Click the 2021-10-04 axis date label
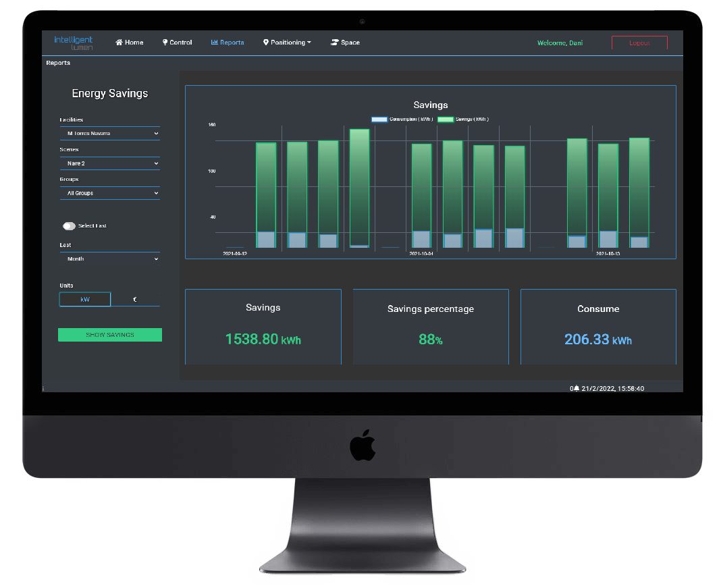 point(421,253)
